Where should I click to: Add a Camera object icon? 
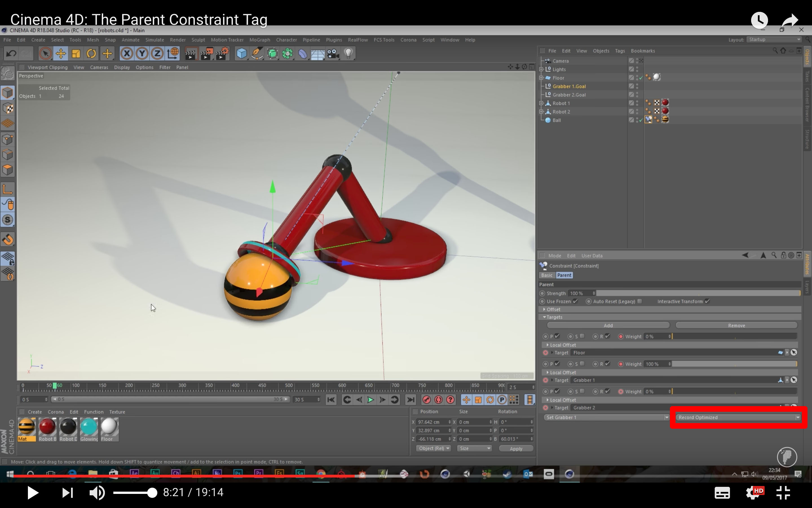[x=333, y=53]
